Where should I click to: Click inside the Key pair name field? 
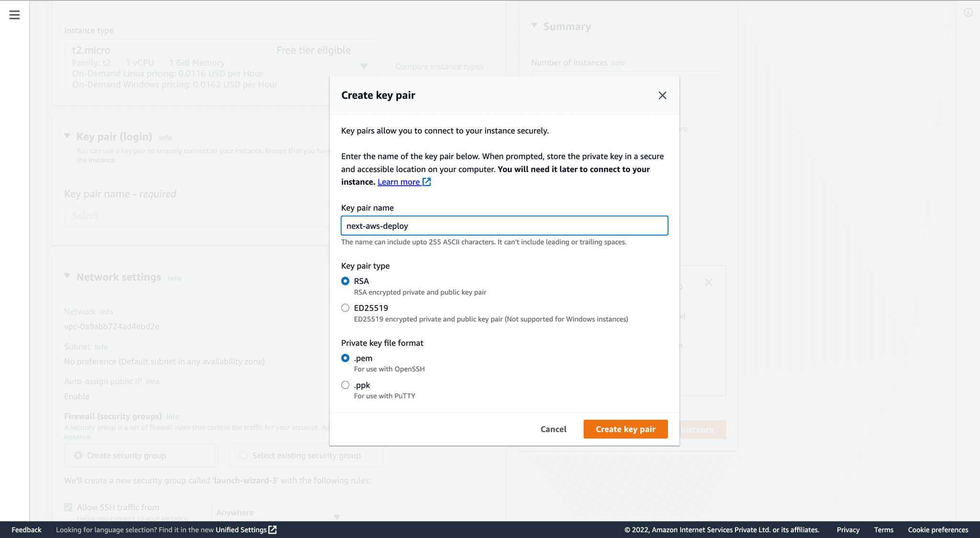click(504, 225)
